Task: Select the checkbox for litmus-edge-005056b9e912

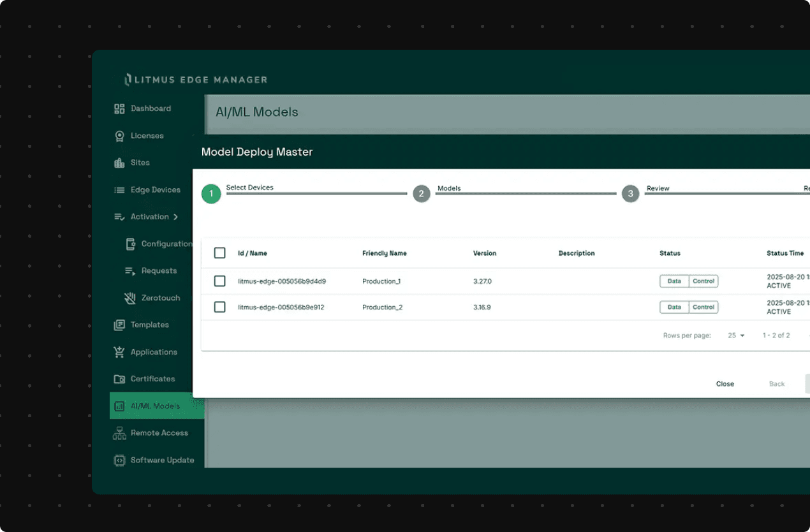Action: (x=219, y=307)
